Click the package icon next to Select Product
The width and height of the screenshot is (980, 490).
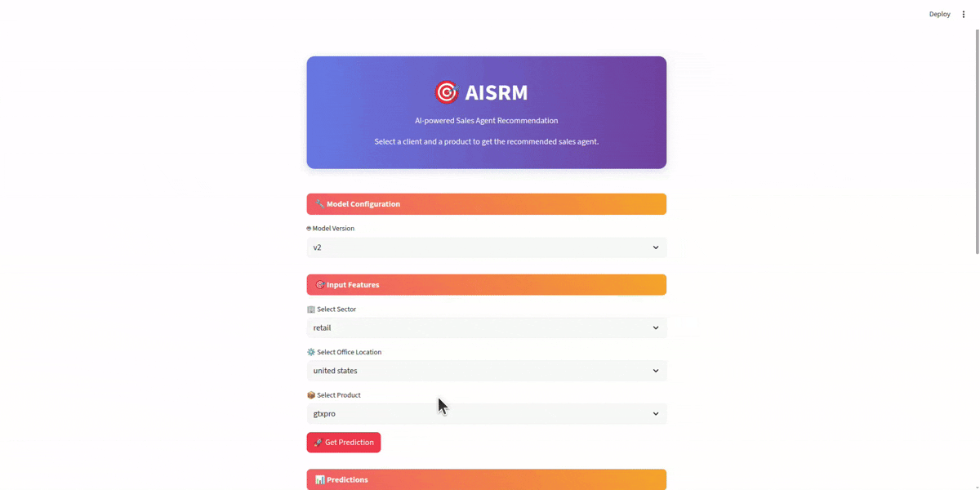point(310,394)
